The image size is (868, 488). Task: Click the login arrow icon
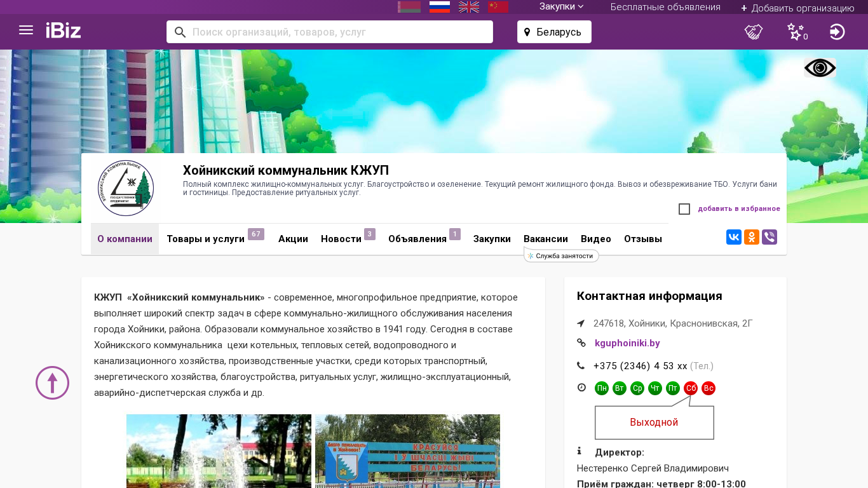pos(837,32)
